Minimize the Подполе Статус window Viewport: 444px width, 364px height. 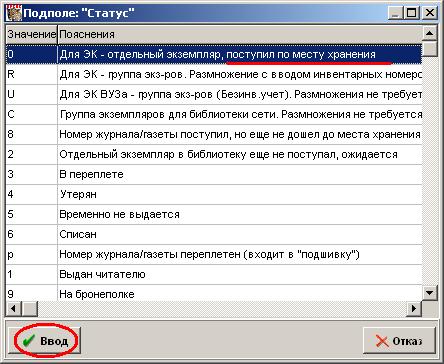tap(396, 13)
